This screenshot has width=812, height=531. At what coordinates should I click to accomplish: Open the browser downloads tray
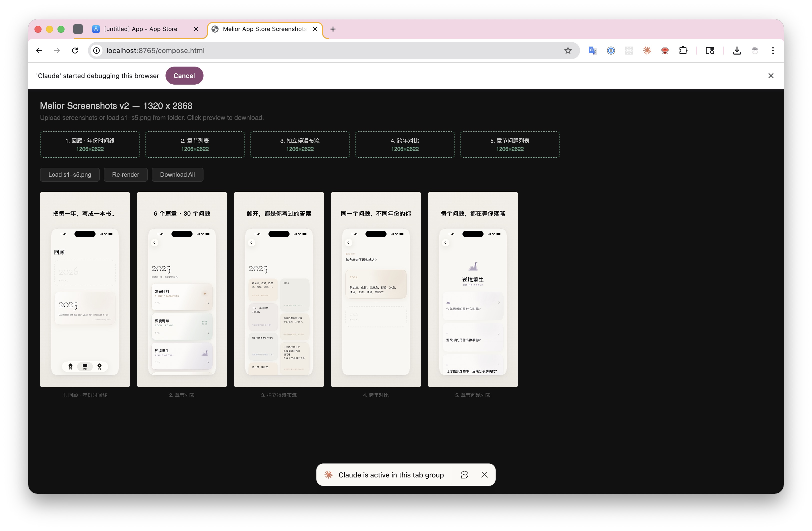[x=736, y=51]
